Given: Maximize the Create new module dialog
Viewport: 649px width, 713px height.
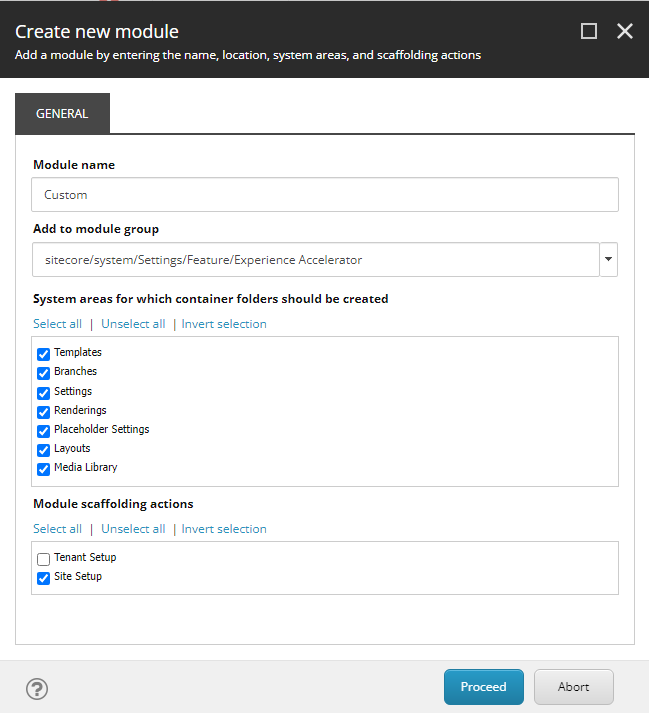Looking at the screenshot, I should pos(589,31).
